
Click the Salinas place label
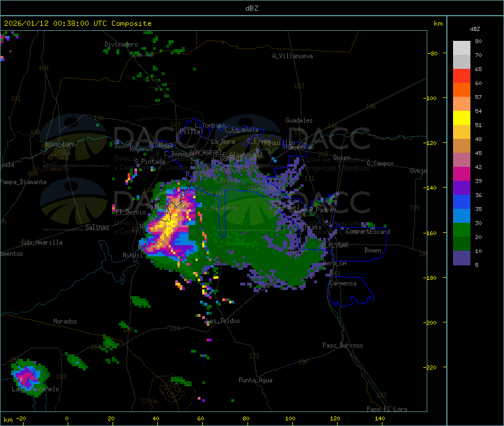click(x=97, y=227)
